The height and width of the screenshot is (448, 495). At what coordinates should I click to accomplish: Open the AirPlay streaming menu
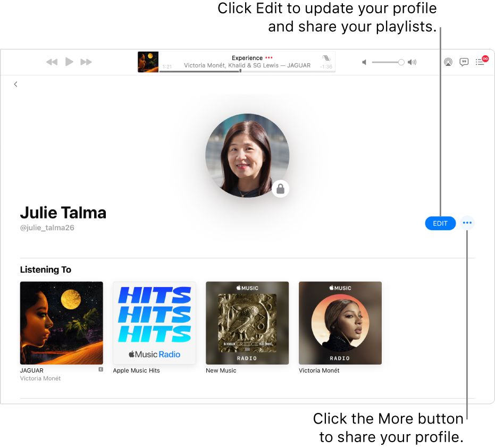tap(448, 62)
